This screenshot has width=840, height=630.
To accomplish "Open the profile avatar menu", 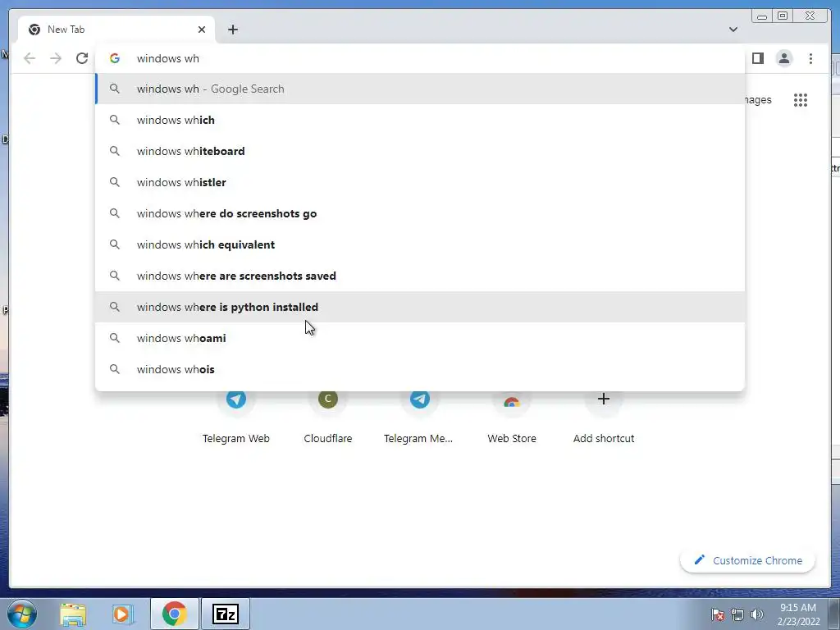I will [x=784, y=58].
